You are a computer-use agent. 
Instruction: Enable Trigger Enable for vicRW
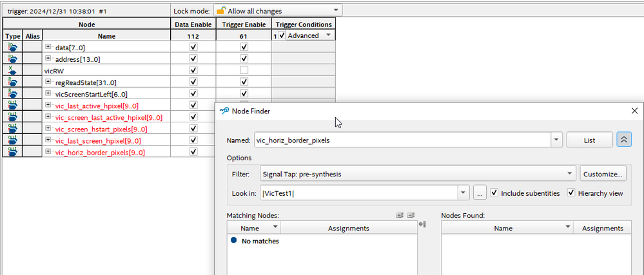pos(244,70)
